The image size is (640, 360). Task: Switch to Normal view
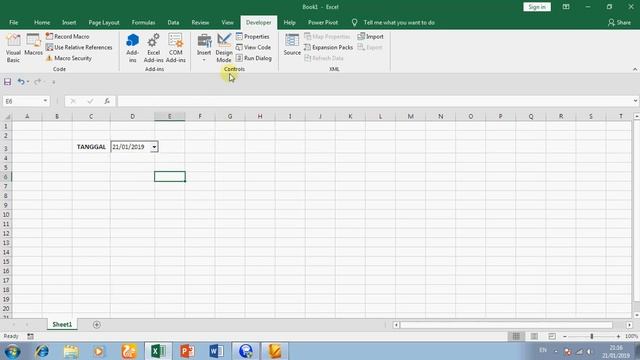pyautogui.click(x=516, y=336)
